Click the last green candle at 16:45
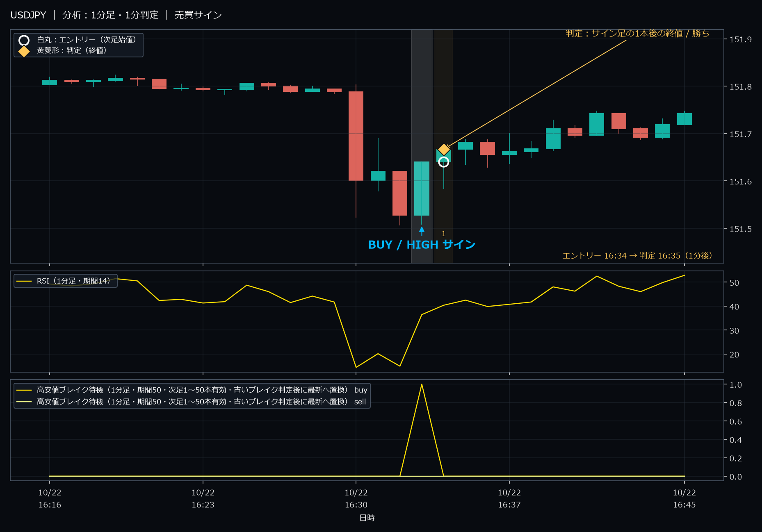Image resolution: width=762 pixels, height=532 pixels. (684, 119)
